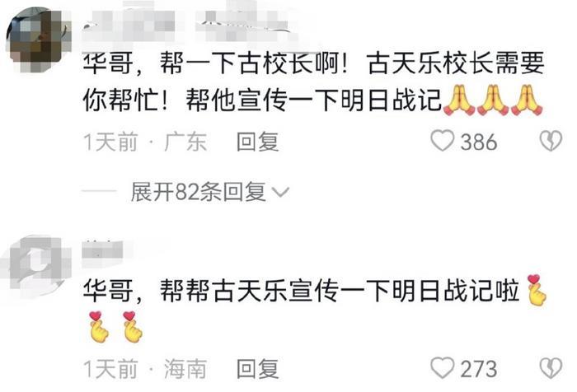The image size is (577, 392).
Task: Open the first commenter's avatar
Action: (x=39, y=40)
